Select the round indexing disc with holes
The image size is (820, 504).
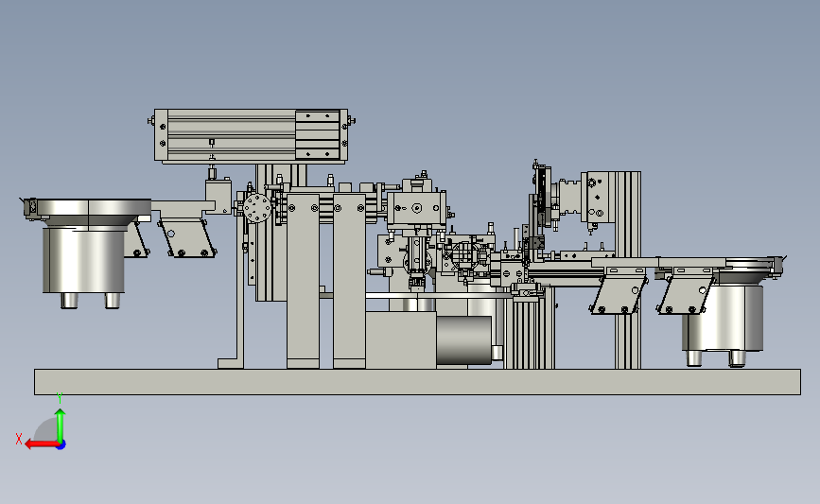pyautogui.click(x=257, y=208)
